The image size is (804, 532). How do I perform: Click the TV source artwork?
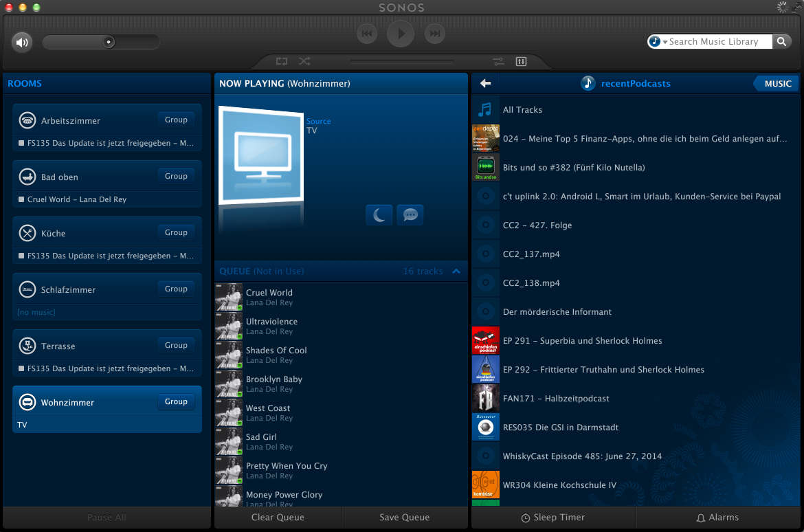[261, 157]
